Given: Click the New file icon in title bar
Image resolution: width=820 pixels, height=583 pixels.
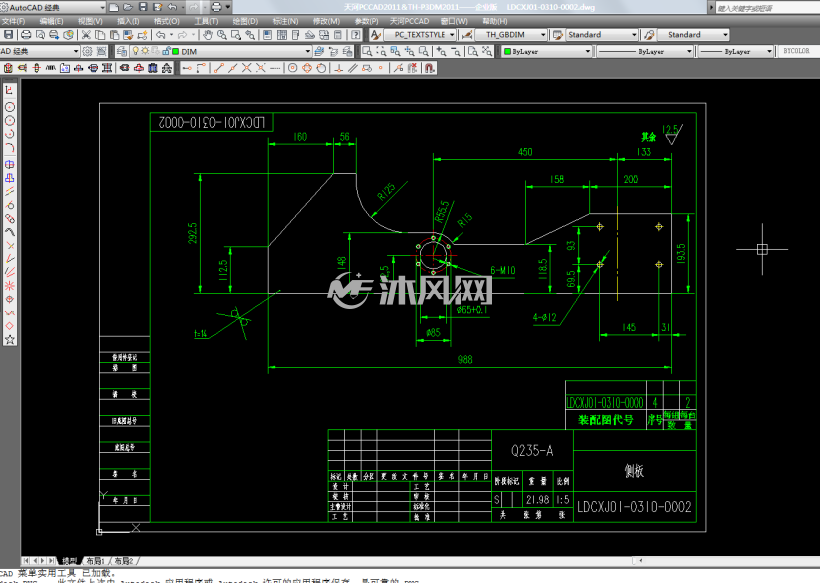Looking at the screenshot, I should tap(113, 7).
